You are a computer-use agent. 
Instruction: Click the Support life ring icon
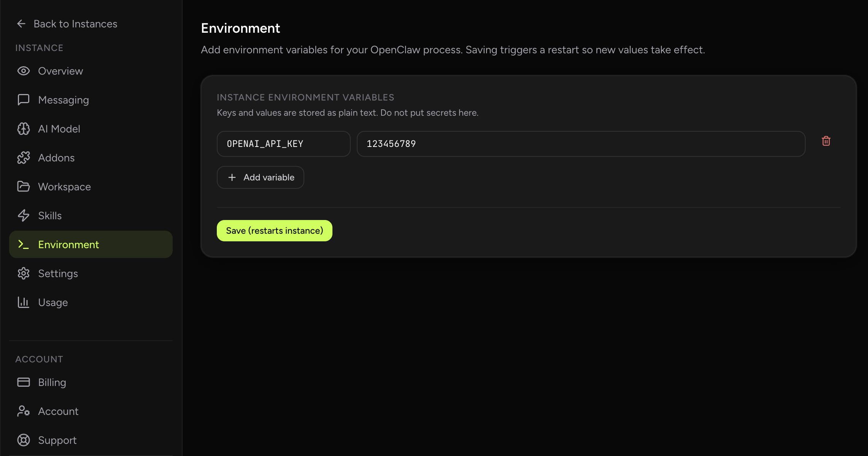(23, 440)
